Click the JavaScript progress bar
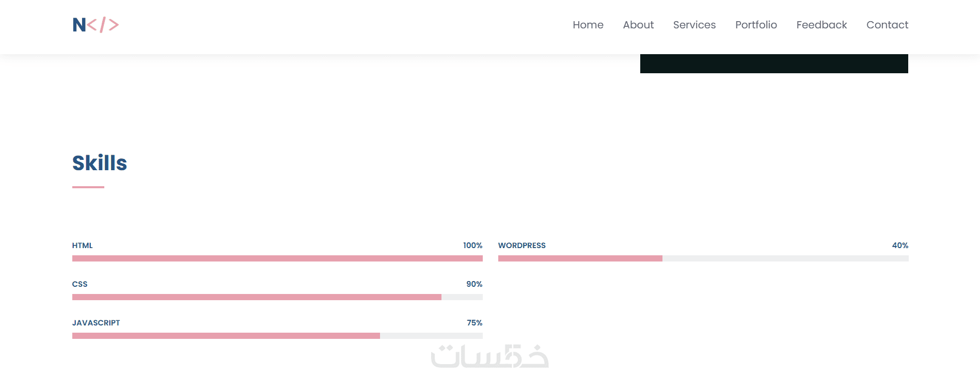This screenshot has height=376, width=980. (277, 336)
